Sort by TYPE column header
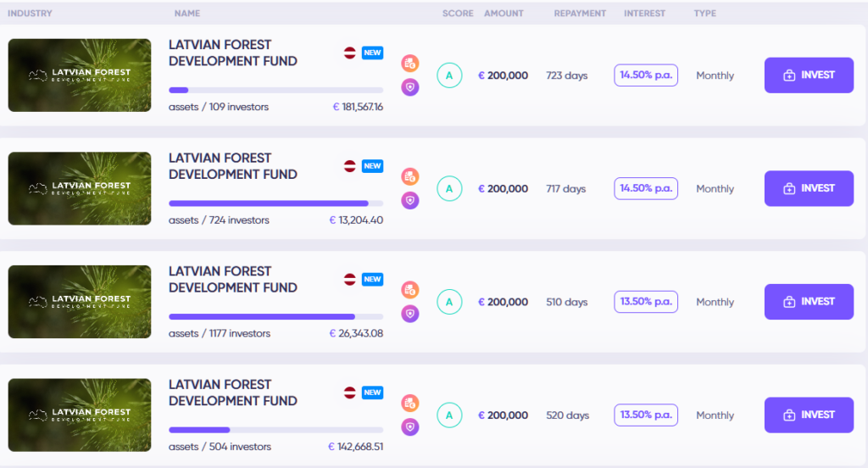The width and height of the screenshot is (868, 468). pyautogui.click(x=705, y=14)
